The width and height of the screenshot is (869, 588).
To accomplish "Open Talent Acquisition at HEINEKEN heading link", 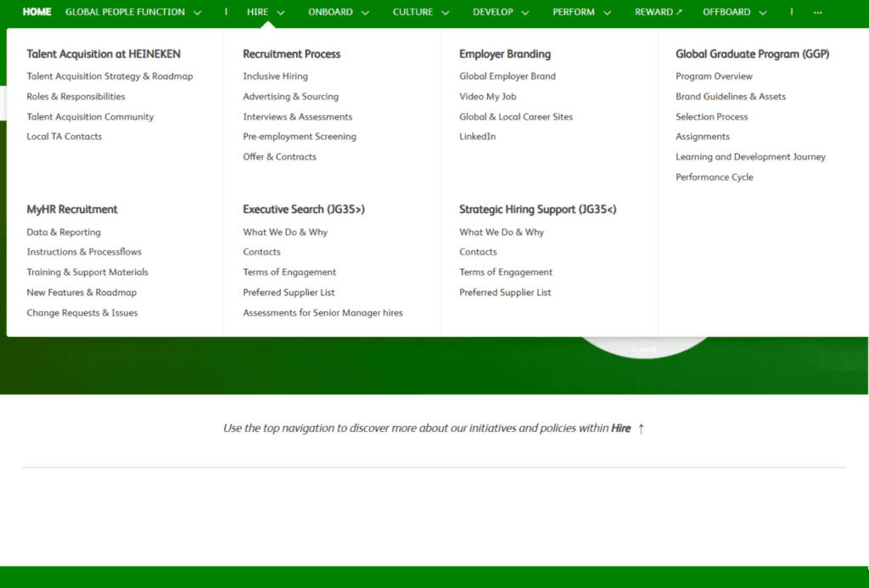I will pos(104,54).
